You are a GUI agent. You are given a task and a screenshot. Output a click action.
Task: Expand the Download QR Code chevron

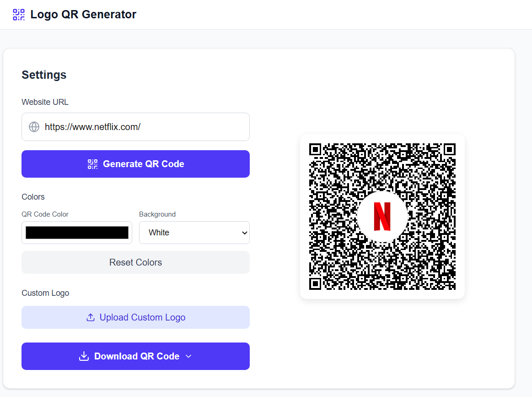(x=188, y=356)
